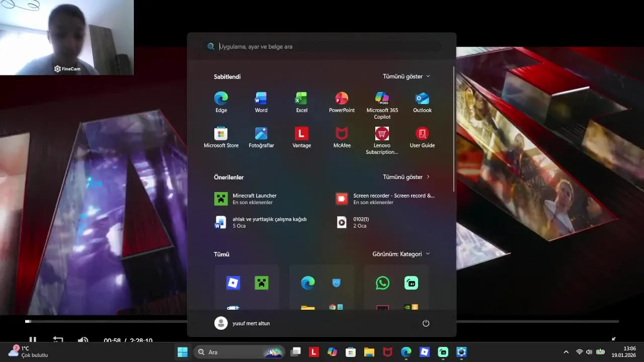
Task: Open Microsoft Store pinned tile
Action: point(221,137)
